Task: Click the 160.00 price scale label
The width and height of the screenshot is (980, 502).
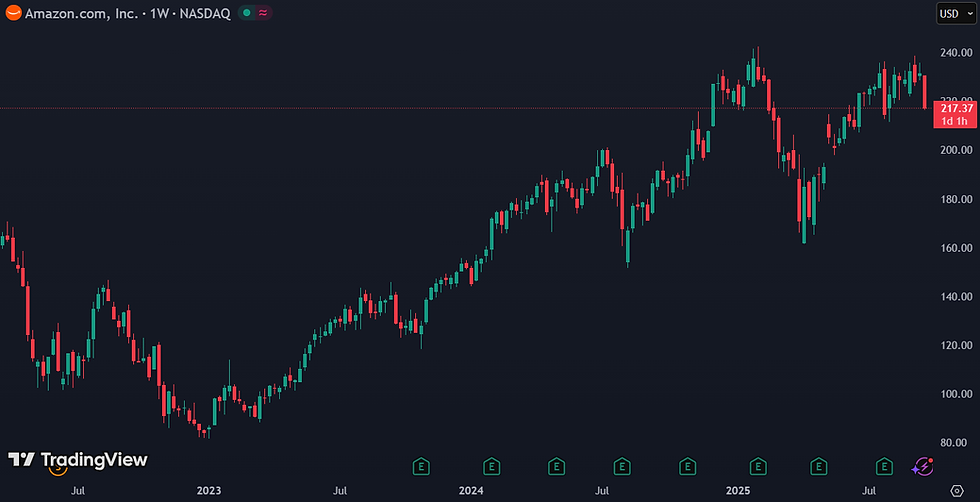Action: tap(957, 248)
